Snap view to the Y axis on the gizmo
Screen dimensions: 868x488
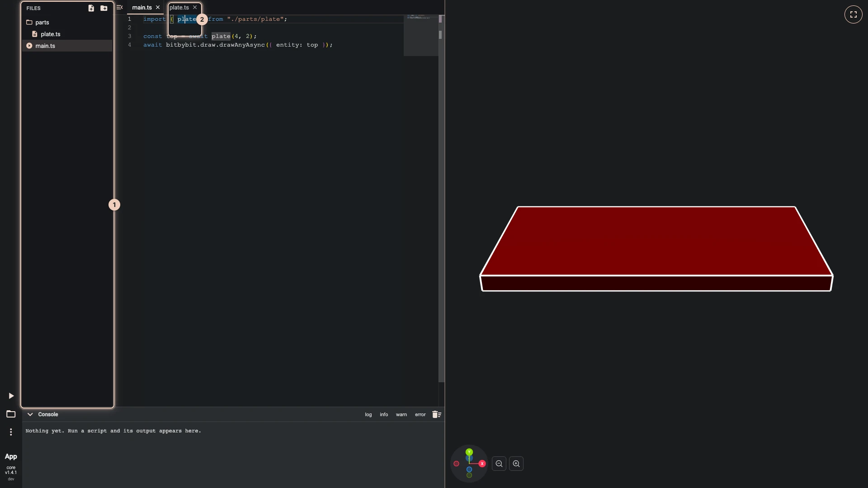pyautogui.click(x=469, y=452)
